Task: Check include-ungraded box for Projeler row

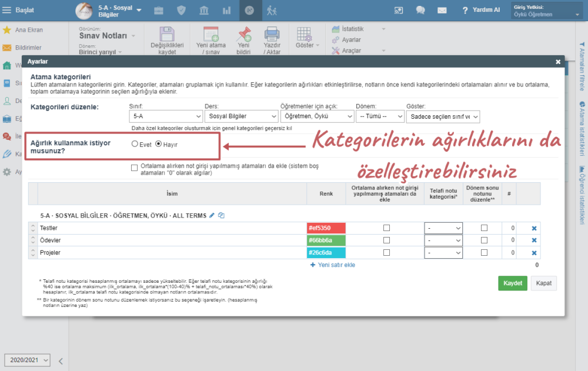Action: pos(387,252)
